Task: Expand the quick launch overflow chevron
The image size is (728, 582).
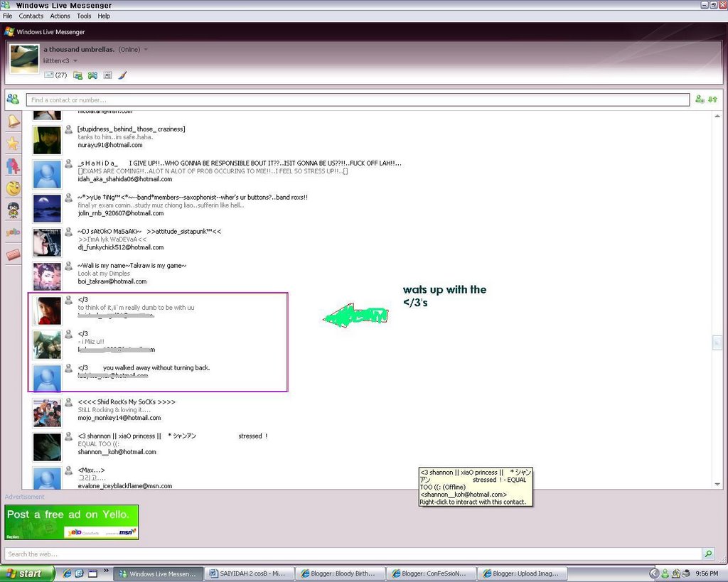Action: [106, 571]
